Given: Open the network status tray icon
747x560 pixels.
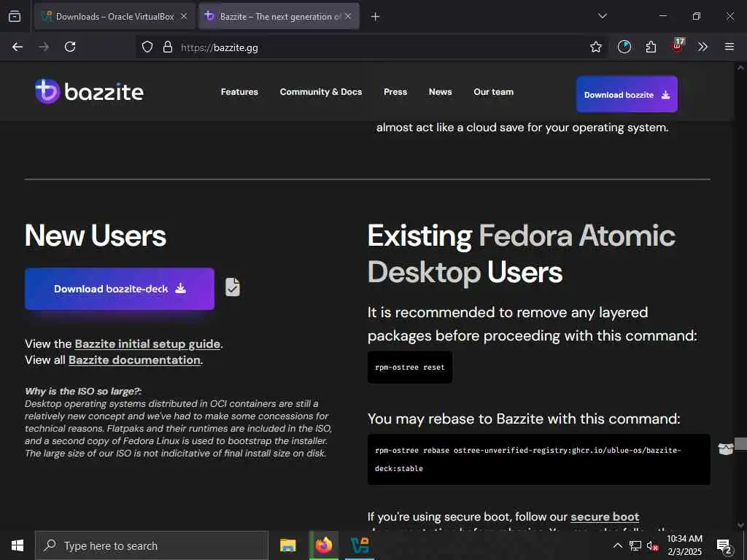Looking at the screenshot, I should click(635, 545).
